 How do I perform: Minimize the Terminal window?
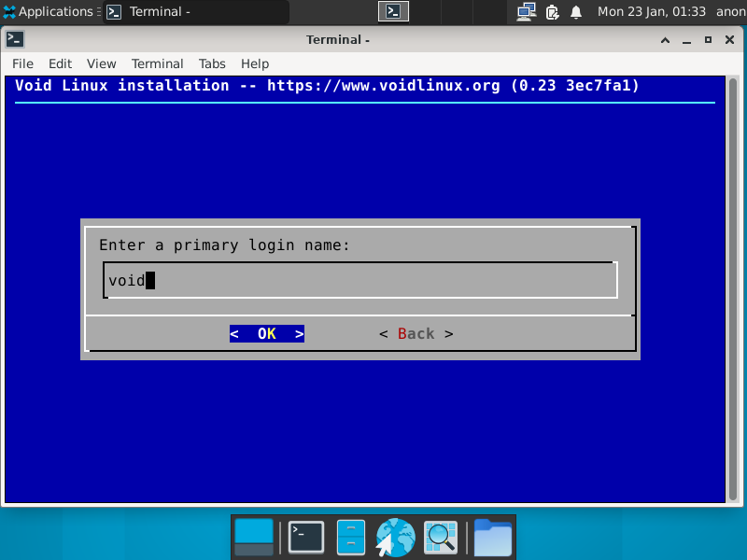[x=686, y=40]
